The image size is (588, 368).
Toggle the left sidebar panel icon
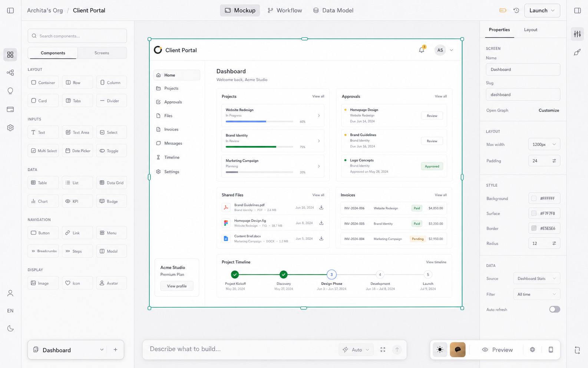tap(10, 10)
